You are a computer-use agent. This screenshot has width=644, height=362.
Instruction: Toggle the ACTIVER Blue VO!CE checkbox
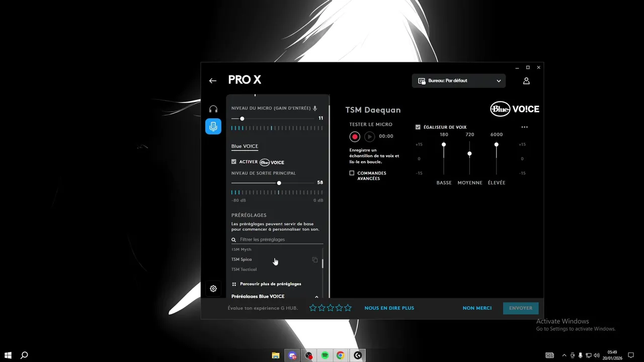pyautogui.click(x=234, y=162)
